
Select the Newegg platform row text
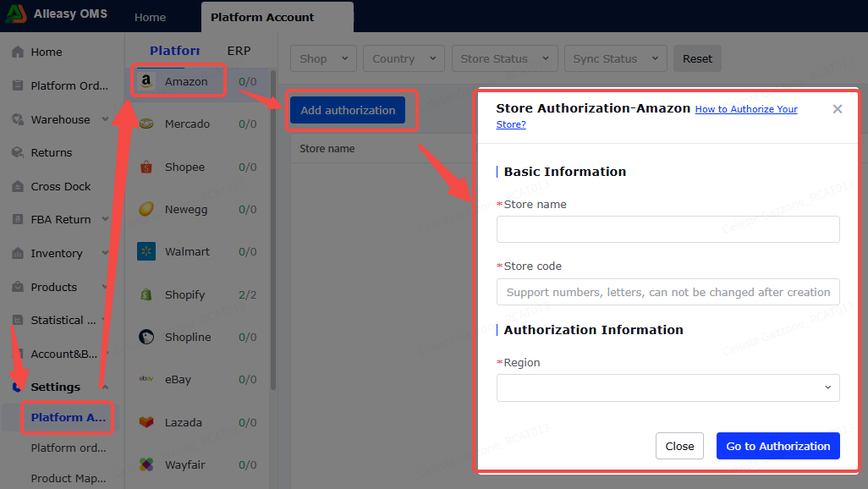186,209
